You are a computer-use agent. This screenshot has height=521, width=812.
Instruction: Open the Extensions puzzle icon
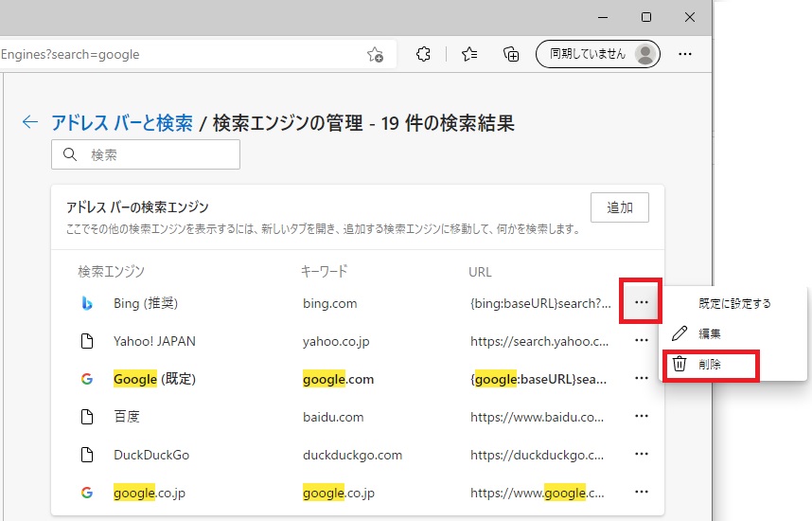point(423,54)
